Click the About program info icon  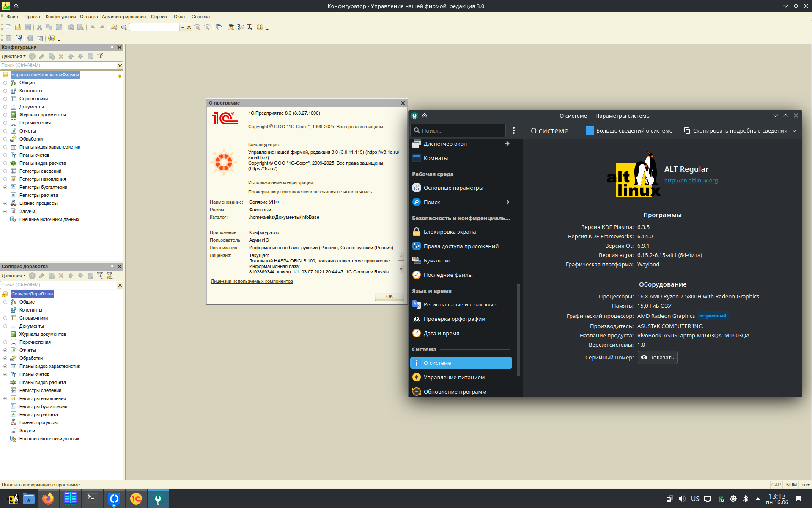(x=260, y=27)
